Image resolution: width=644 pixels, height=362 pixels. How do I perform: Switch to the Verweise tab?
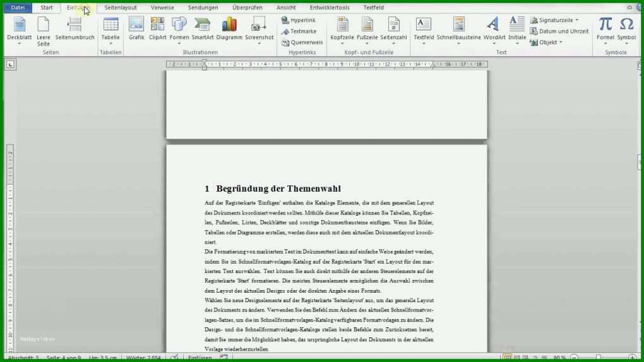(x=162, y=8)
